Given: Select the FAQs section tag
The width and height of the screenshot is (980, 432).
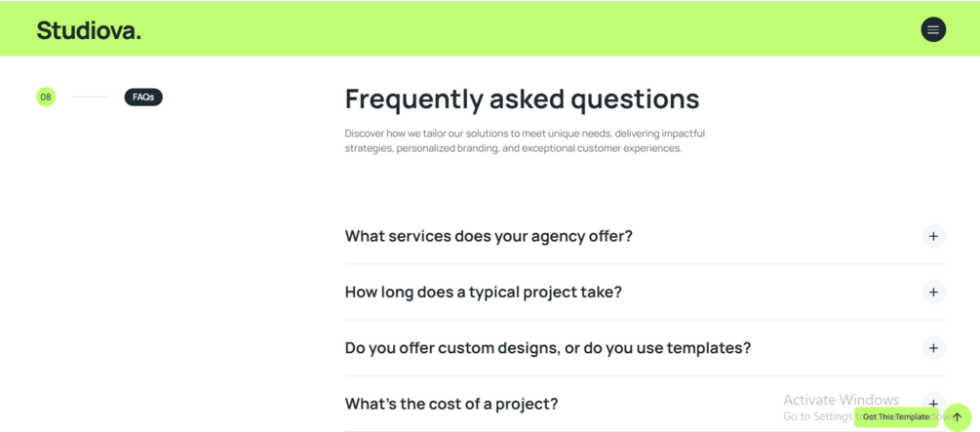Looking at the screenshot, I should click(143, 97).
